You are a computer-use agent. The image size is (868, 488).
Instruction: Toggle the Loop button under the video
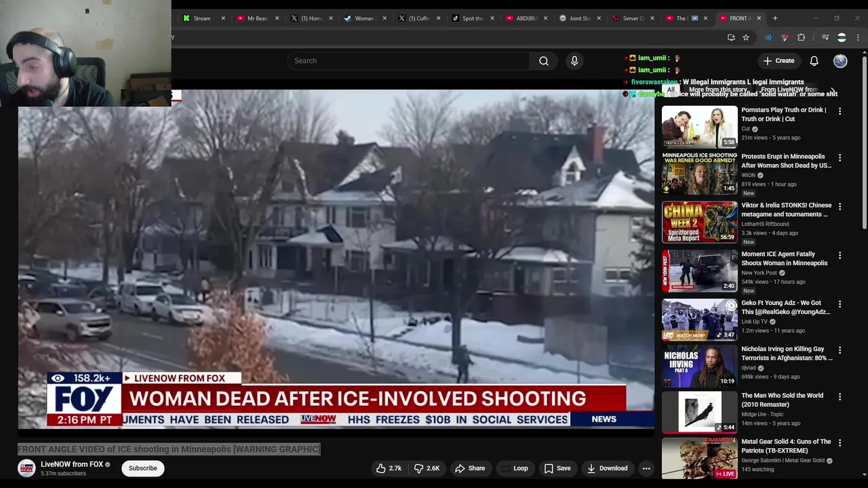coord(515,468)
